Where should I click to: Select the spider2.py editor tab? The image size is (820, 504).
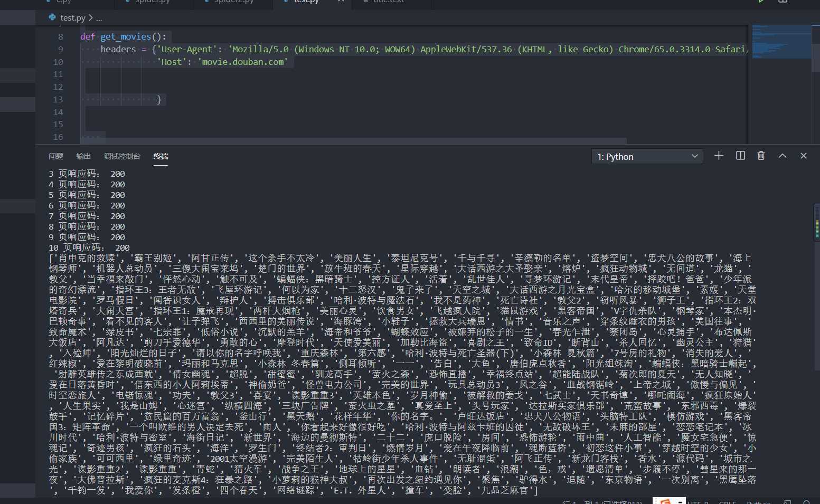click(234, 2)
